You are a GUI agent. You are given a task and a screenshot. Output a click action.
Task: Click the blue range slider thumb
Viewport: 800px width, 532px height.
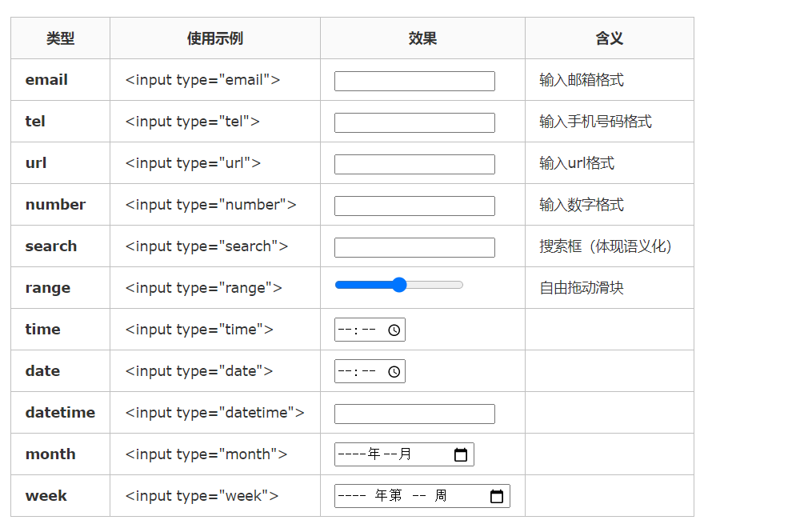399,285
